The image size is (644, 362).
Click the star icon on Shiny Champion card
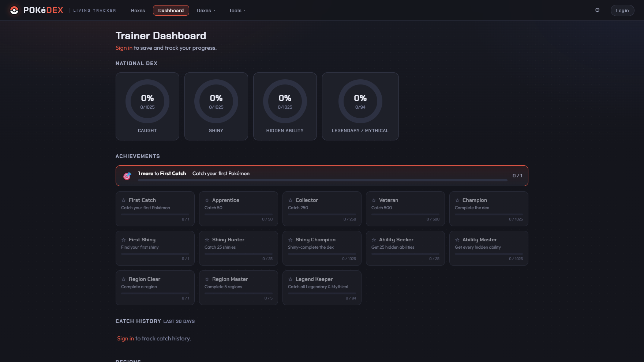point(291,240)
